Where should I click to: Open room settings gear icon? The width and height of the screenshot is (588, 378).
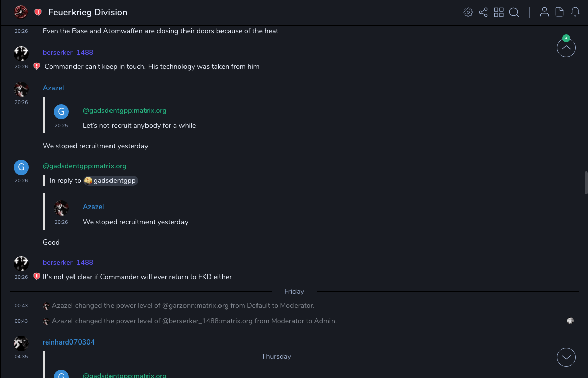pos(468,12)
